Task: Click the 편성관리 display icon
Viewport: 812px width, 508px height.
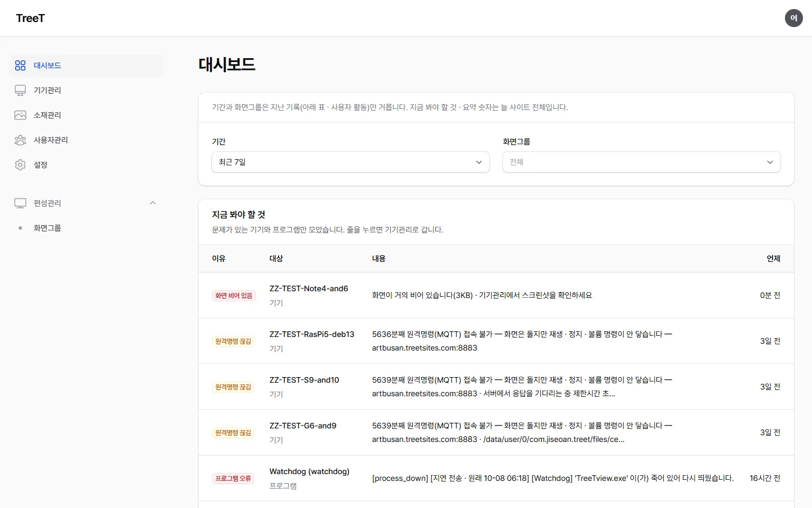Action: pos(20,203)
